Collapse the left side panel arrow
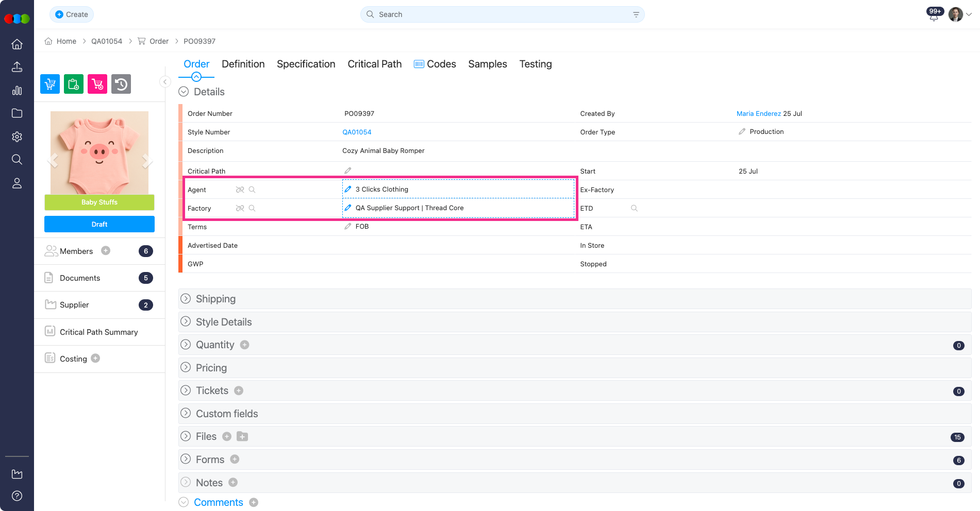This screenshot has width=980, height=511. (x=165, y=82)
